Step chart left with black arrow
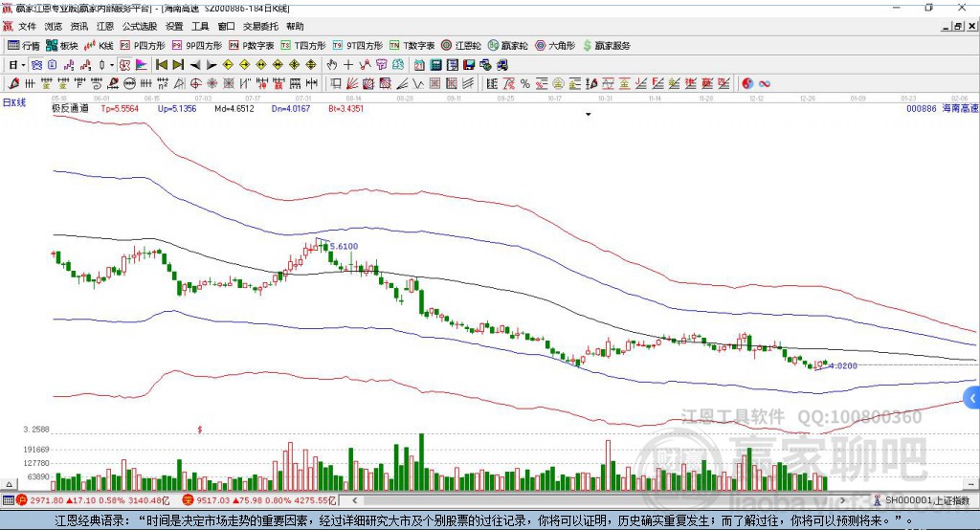Image resolution: width=980 pixels, height=530 pixels. click(x=195, y=65)
